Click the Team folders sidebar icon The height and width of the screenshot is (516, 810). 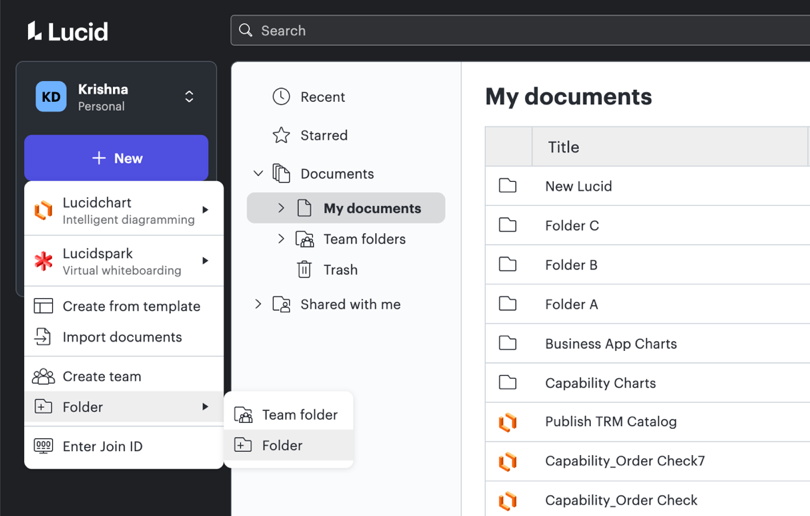[x=305, y=239]
